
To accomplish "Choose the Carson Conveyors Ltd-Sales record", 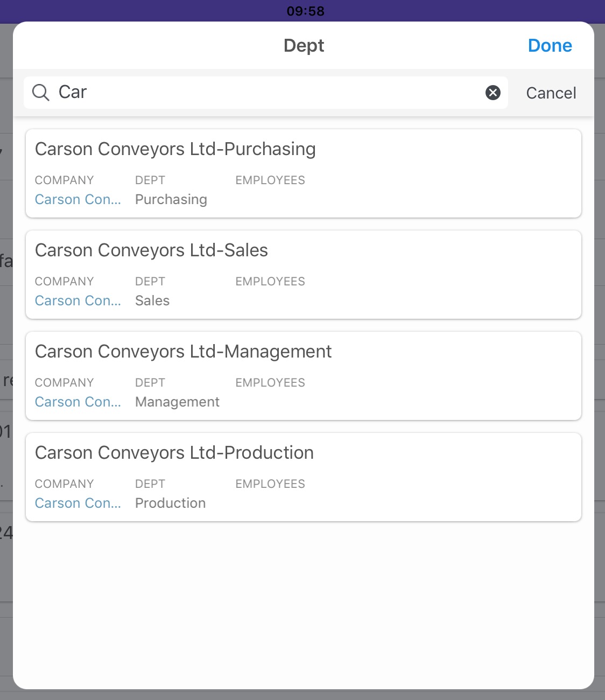I will coord(151,250).
